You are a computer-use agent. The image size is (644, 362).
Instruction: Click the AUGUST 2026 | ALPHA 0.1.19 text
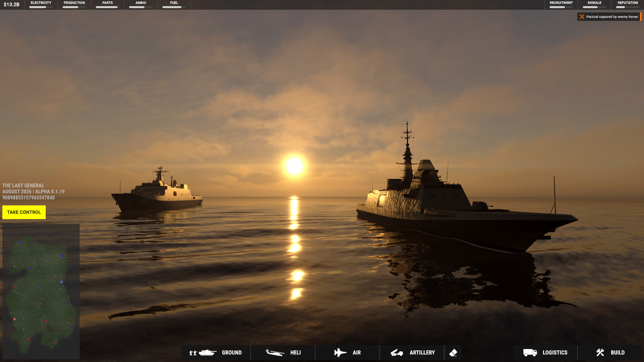[x=34, y=191]
